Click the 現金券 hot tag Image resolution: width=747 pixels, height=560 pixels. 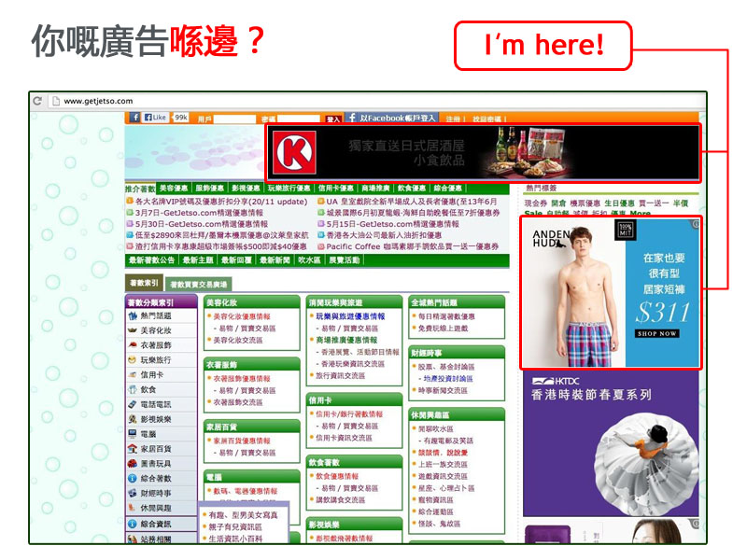[535, 203]
